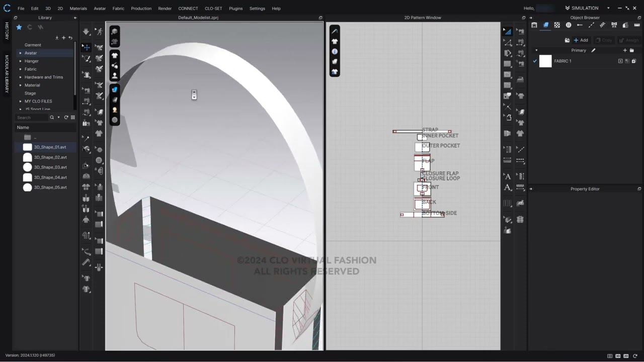
Task: Open the MODULAR LIBRARY side tab
Action: [7, 74]
